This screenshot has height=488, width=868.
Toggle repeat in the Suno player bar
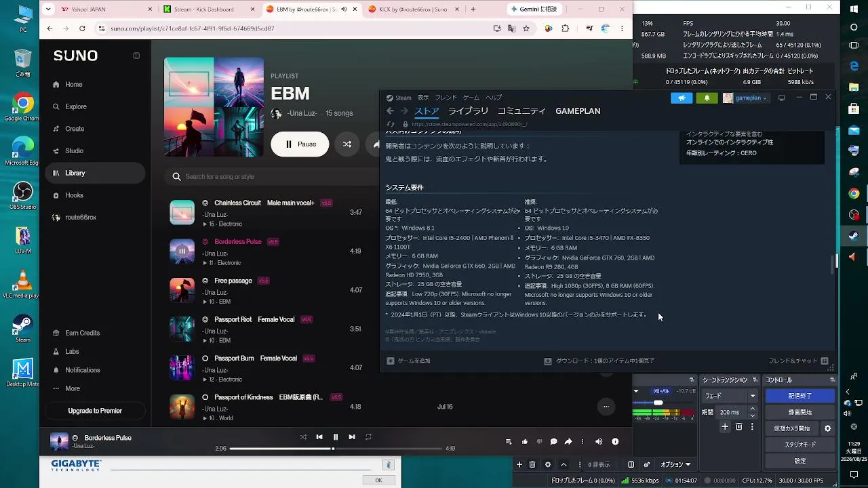[x=368, y=437]
